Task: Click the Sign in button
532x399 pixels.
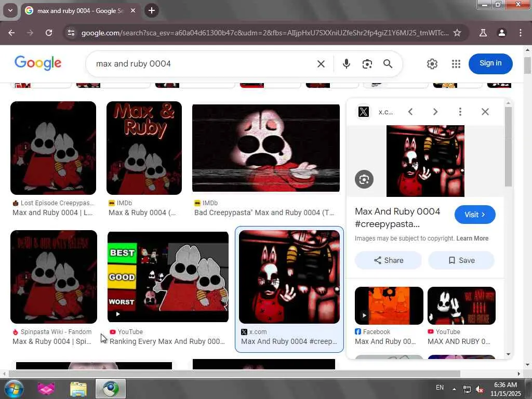Action: [x=490, y=63]
